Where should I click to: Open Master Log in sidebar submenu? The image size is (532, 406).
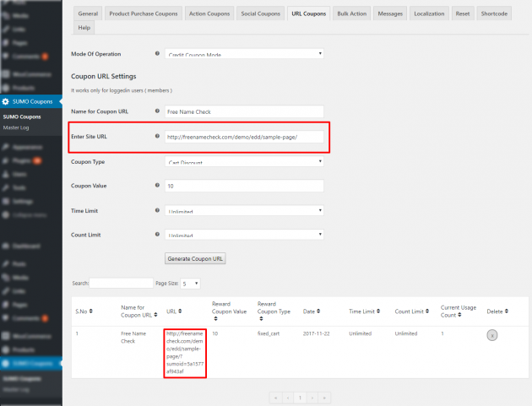16,127
